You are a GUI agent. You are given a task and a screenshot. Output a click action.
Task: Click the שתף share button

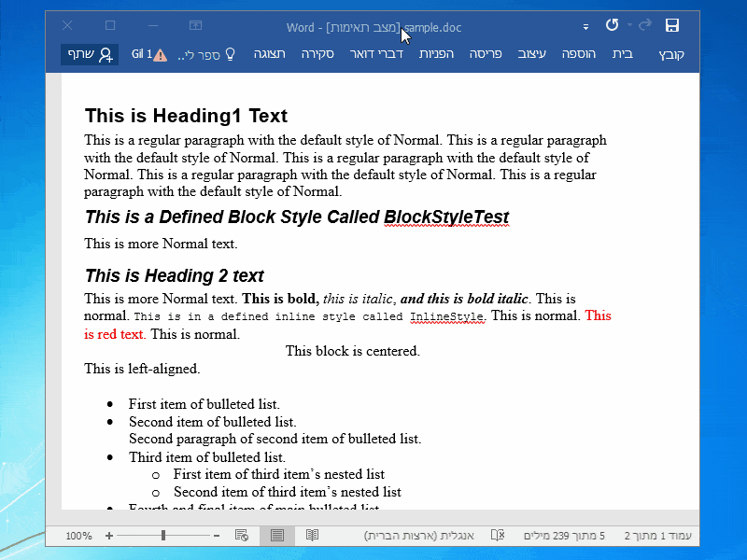click(x=89, y=54)
